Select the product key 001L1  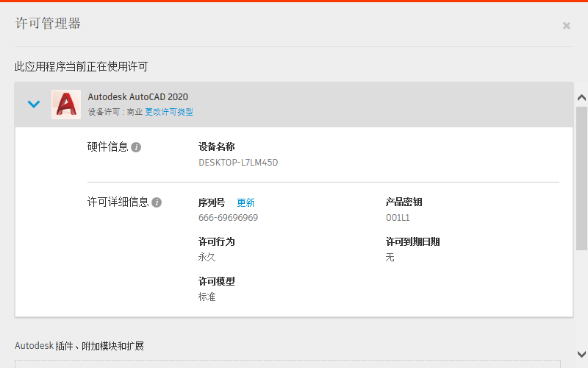398,218
